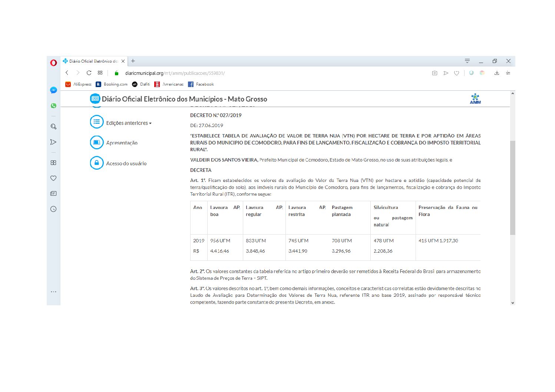The height and width of the screenshot is (392, 555).
Task: Click the Easy Setup sliders icon
Action: (x=508, y=73)
